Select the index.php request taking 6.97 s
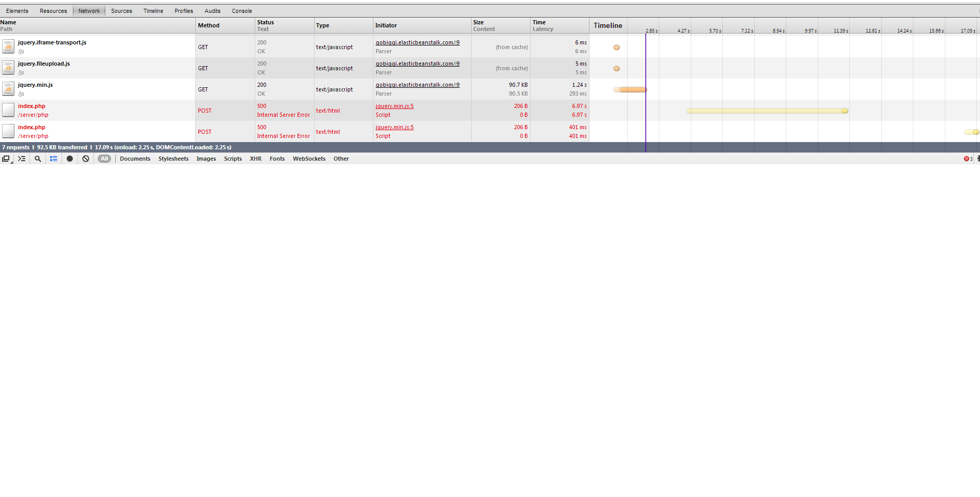The image size is (980, 497). click(32, 106)
